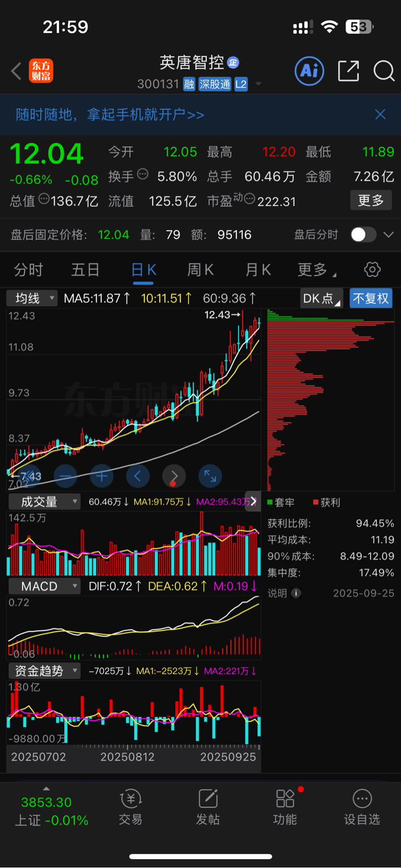The image size is (401, 868).
Task: Tap the MA5:11.87 readout
Action: click(x=97, y=299)
